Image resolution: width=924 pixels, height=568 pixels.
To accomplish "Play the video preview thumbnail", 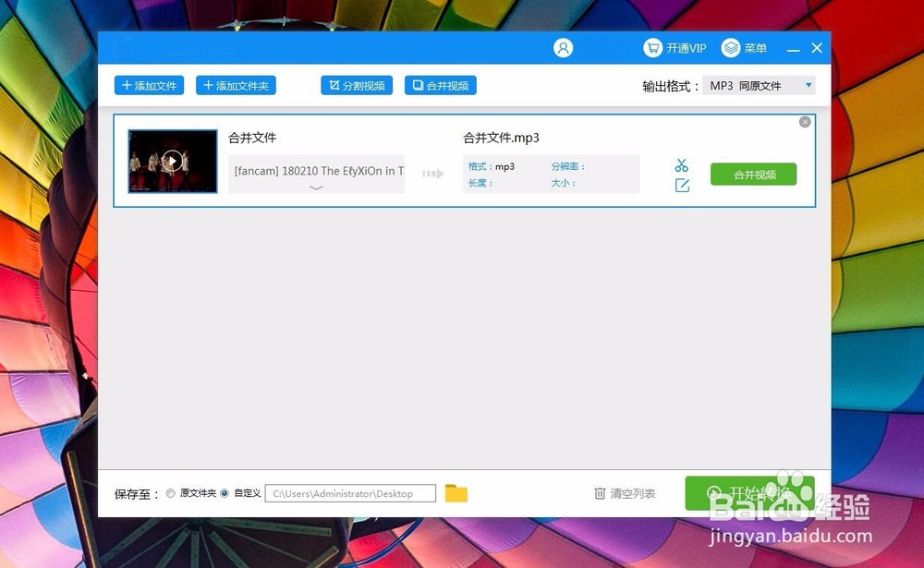I will pyautogui.click(x=172, y=160).
